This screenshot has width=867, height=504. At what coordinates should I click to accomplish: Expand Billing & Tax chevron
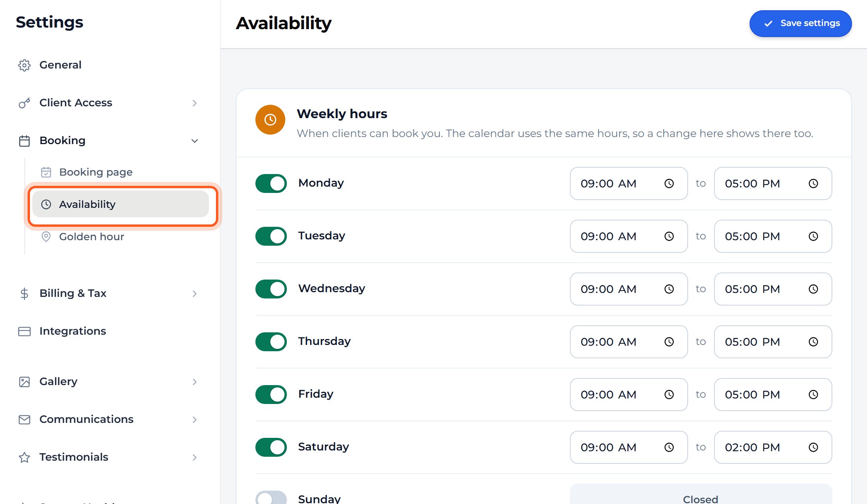coord(194,294)
